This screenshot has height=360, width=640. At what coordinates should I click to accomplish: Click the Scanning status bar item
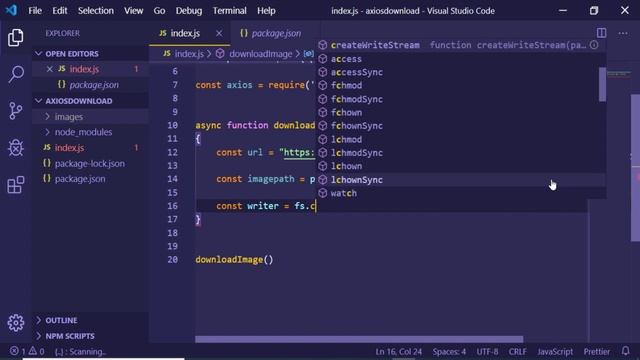point(80,351)
